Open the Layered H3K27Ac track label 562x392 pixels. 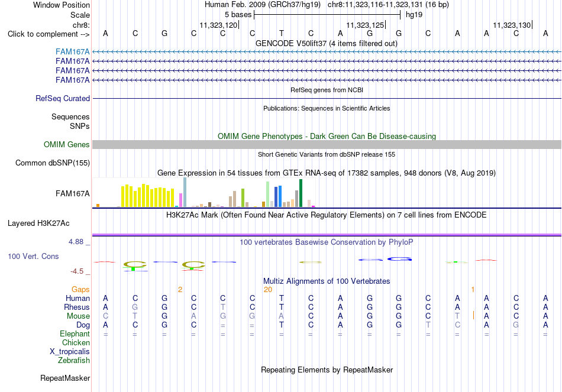[38, 223]
